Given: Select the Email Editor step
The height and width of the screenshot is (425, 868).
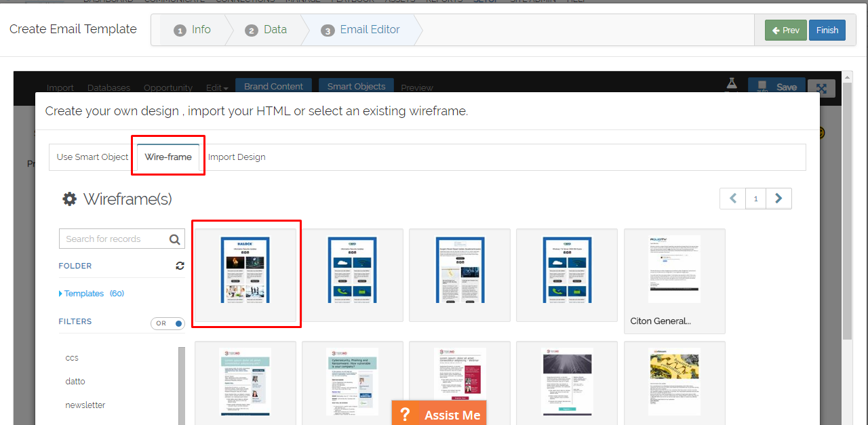Looking at the screenshot, I should (361, 30).
